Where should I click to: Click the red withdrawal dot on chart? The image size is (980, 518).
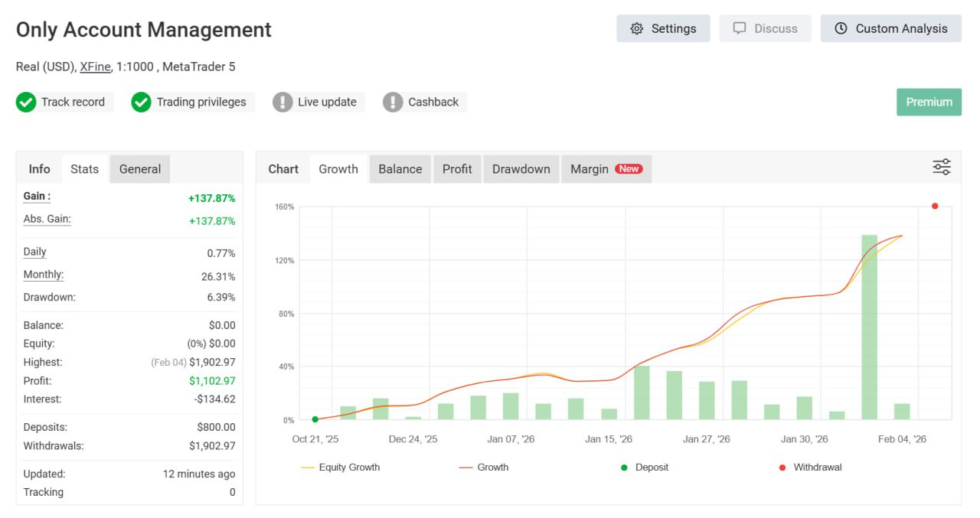[x=935, y=206]
